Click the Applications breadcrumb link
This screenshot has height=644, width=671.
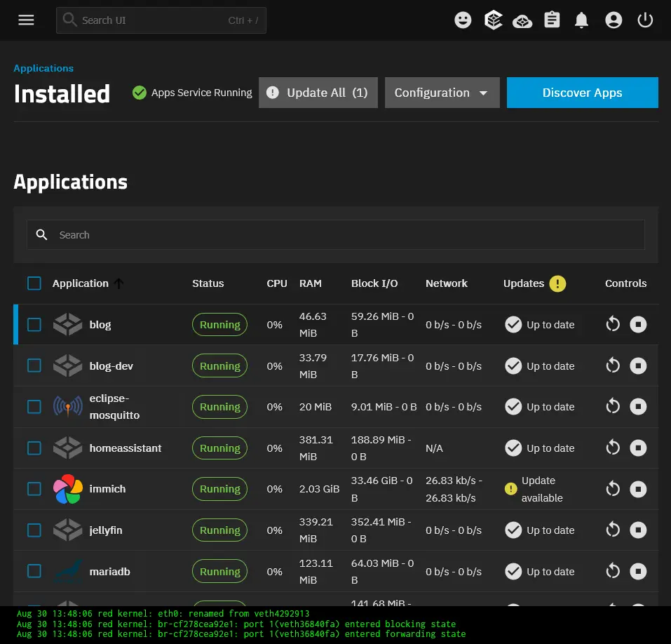pyautogui.click(x=43, y=68)
